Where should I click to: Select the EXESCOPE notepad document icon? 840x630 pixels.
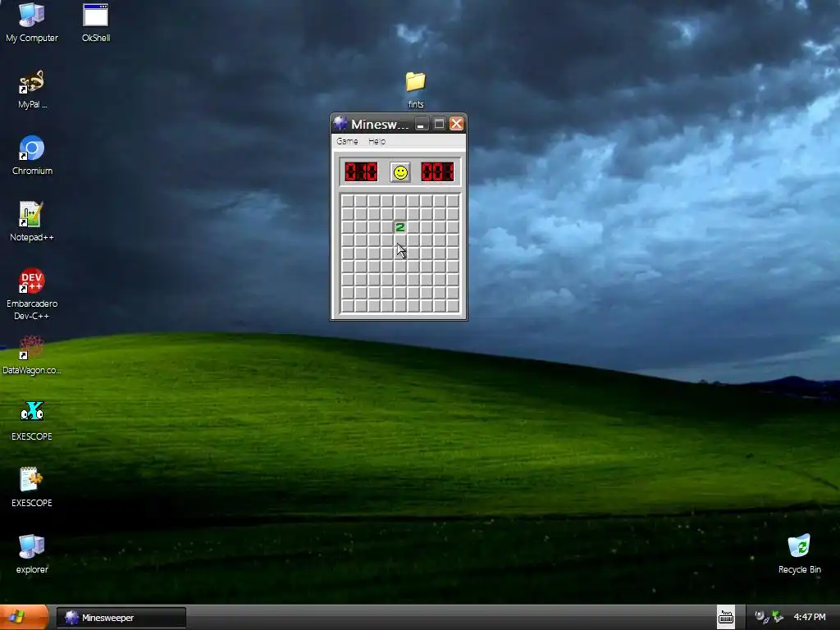click(32, 487)
